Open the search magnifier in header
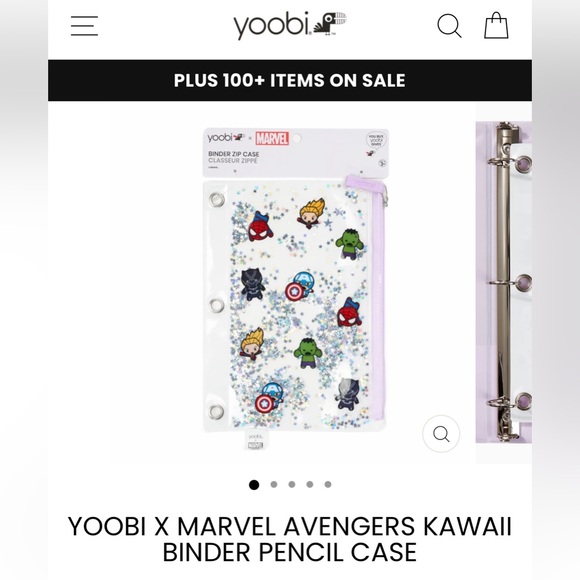Image resolution: width=580 pixels, height=580 pixels. pos(449,26)
